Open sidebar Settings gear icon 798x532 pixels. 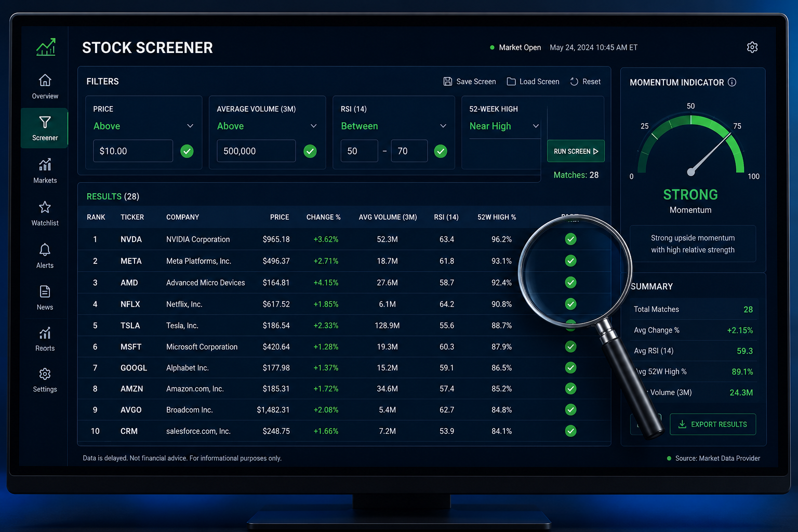(x=45, y=374)
